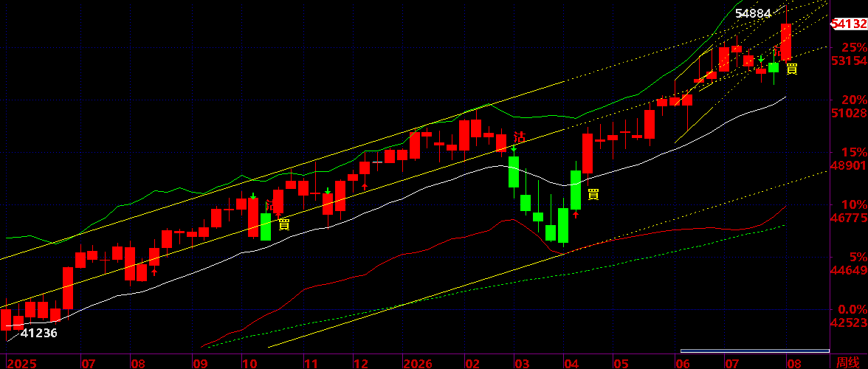Click the green down arrow above the early October 2025 candle
Viewport: 868px width, 369px height.
[254, 196]
